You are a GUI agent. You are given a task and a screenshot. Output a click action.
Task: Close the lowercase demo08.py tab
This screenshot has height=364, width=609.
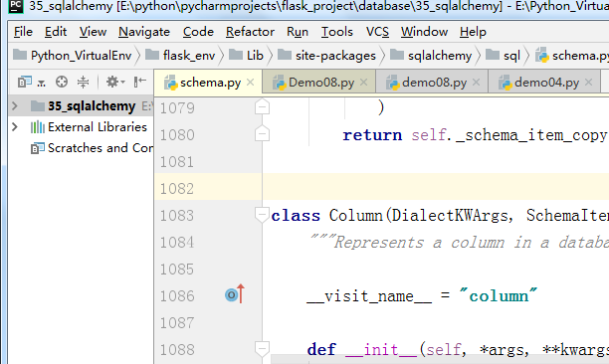pos(477,82)
